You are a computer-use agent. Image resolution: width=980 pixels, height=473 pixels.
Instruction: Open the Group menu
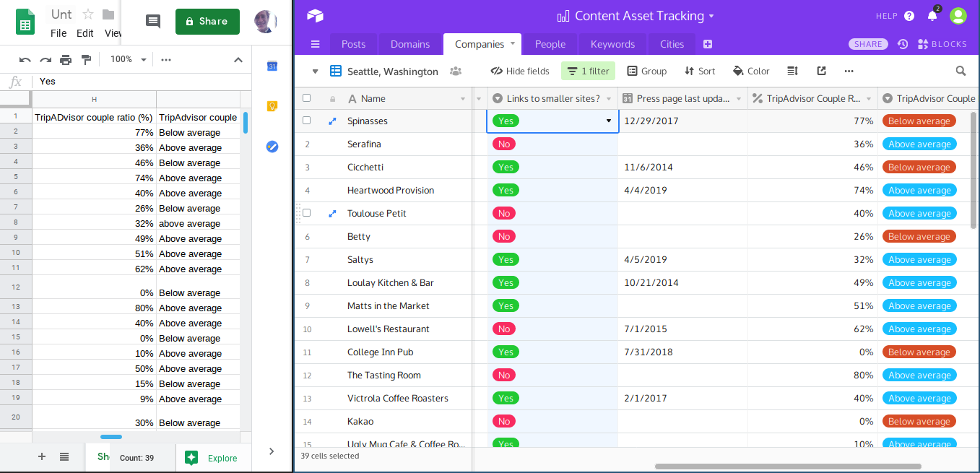tap(646, 71)
